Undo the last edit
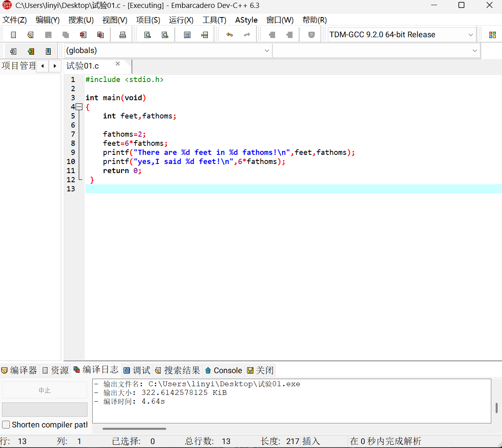Screen dimensions: 502x448 pos(230,35)
